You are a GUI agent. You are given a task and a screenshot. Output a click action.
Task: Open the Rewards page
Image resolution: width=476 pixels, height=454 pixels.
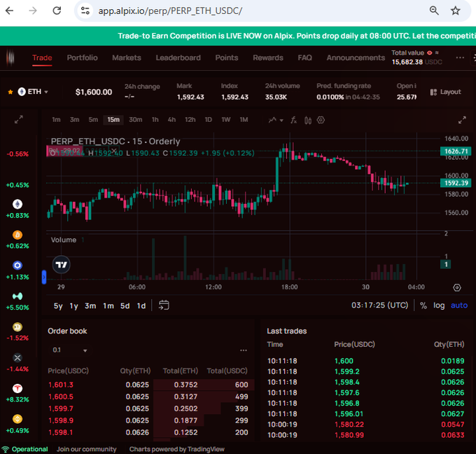[x=268, y=57]
